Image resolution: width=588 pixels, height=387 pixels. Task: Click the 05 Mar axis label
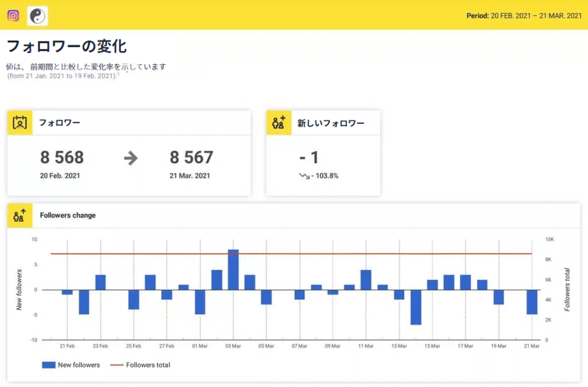tap(266, 346)
